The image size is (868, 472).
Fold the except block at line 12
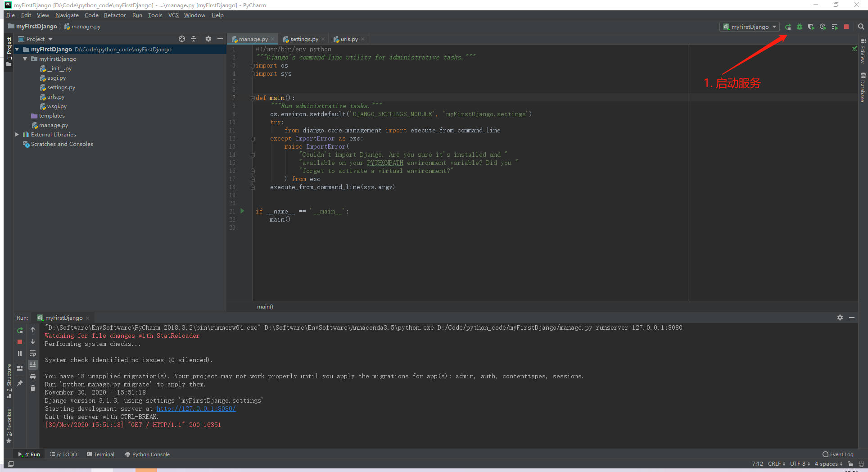coord(253,139)
